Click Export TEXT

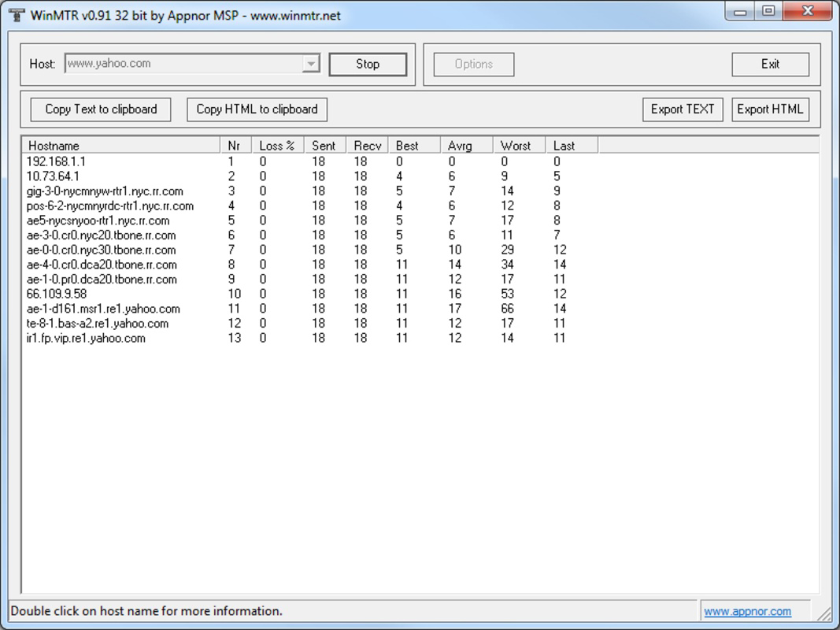682,109
